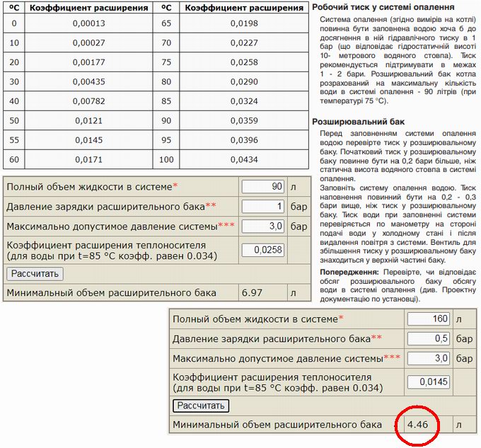Screen dimensions: 481x448
Task: Click the lower Рассчитать button
Action: tap(201, 406)
